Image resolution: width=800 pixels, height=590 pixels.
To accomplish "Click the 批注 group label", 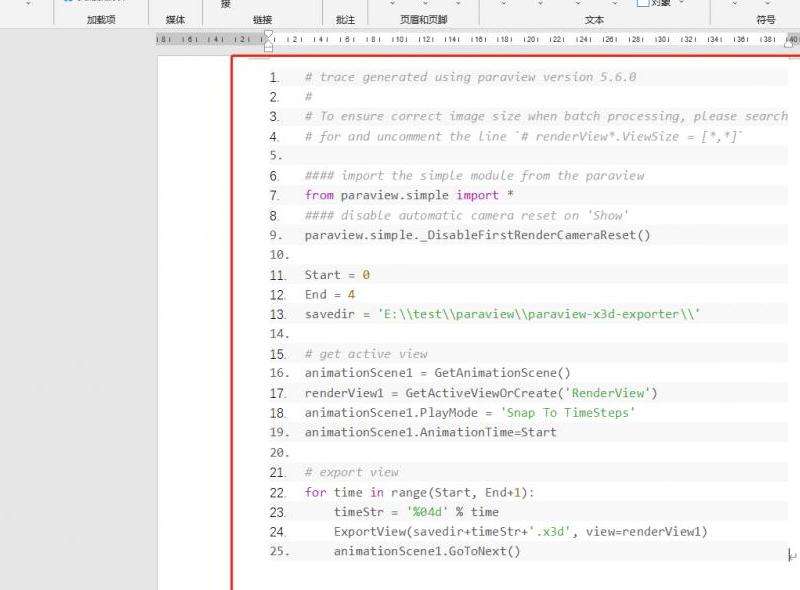I will click(345, 19).
